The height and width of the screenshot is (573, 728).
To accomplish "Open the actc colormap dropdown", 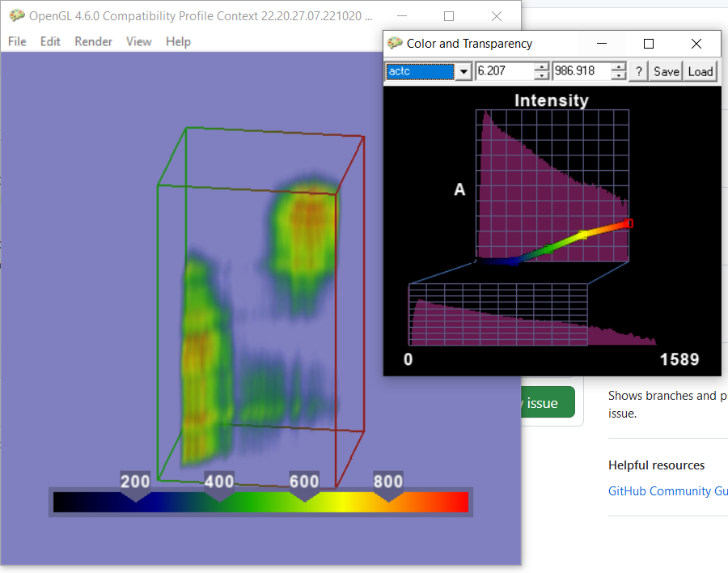I will [x=463, y=71].
